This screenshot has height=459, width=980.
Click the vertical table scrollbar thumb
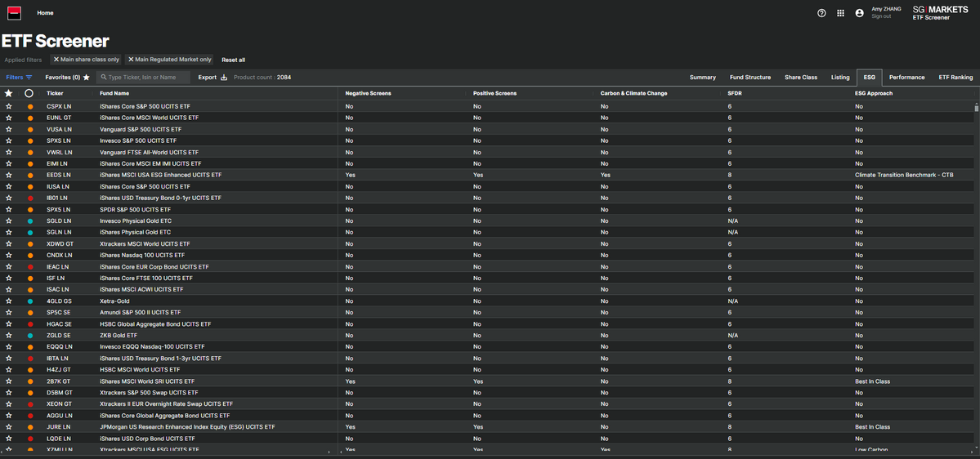coord(976,107)
